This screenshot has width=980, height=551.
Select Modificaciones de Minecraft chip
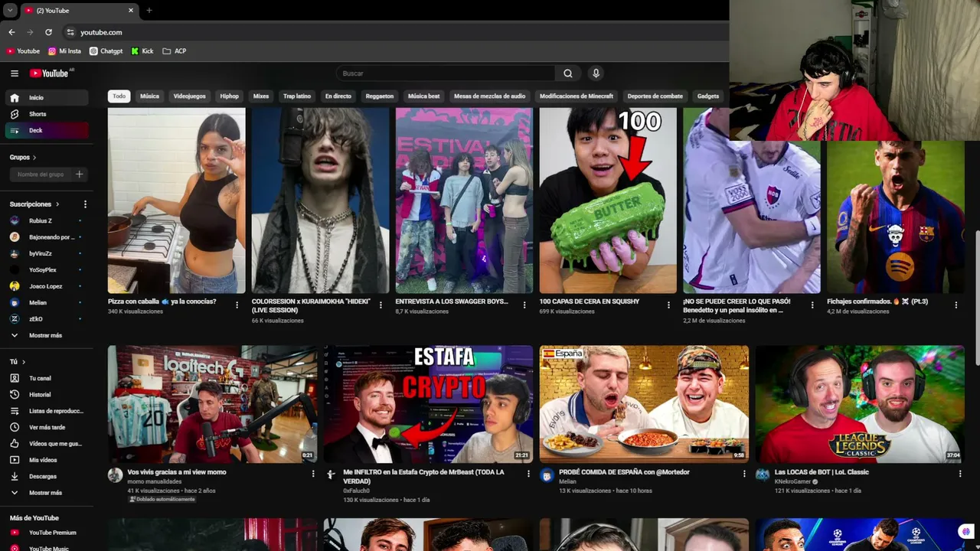pos(577,96)
